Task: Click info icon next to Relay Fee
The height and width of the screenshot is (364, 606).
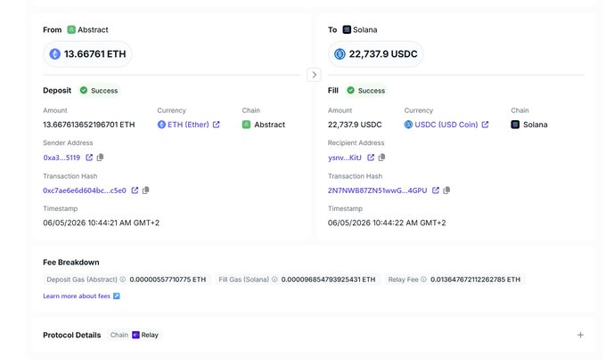Action: pos(423,279)
